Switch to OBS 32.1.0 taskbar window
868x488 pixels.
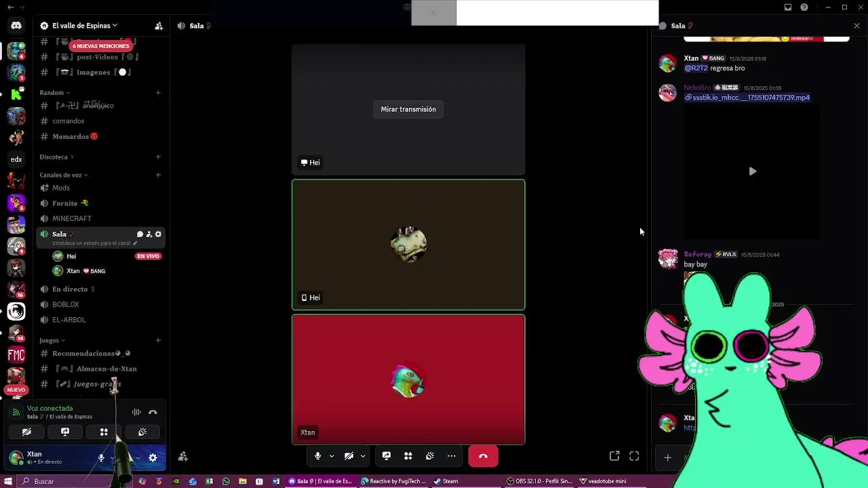click(x=540, y=481)
